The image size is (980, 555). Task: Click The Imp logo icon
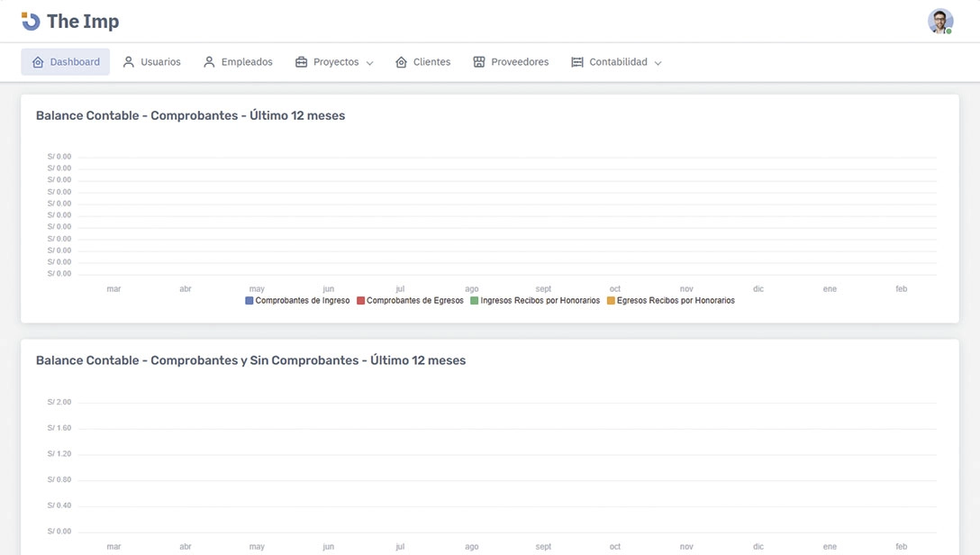32,22
